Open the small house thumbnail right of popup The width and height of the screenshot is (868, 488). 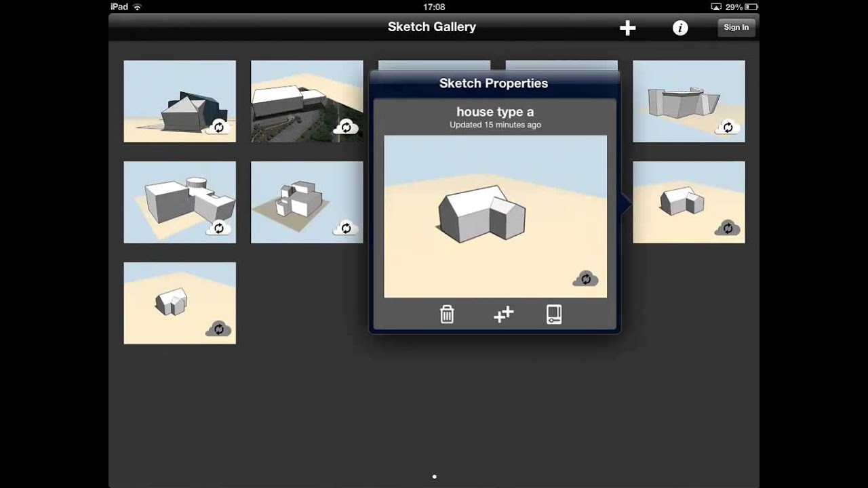click(x=689, y=202)
